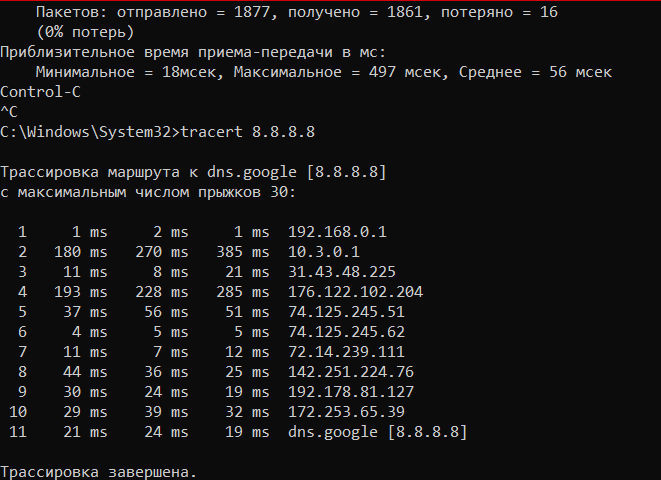This screenshot has height=480, width=661.
Task: Click the 72.14.239.111 hop address
Action: point(347,352)
